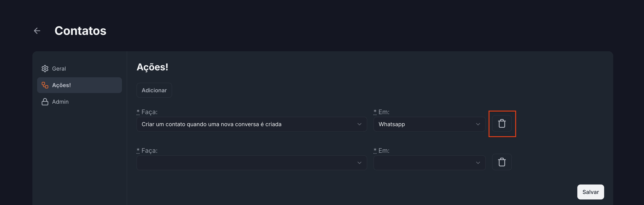Delete the empty second action row
The height and width of the screenshot is (205, 644).
point(502,162)
